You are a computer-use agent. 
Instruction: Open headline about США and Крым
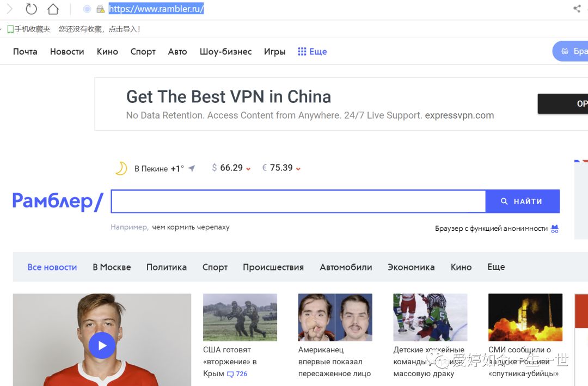coord(230,362)
